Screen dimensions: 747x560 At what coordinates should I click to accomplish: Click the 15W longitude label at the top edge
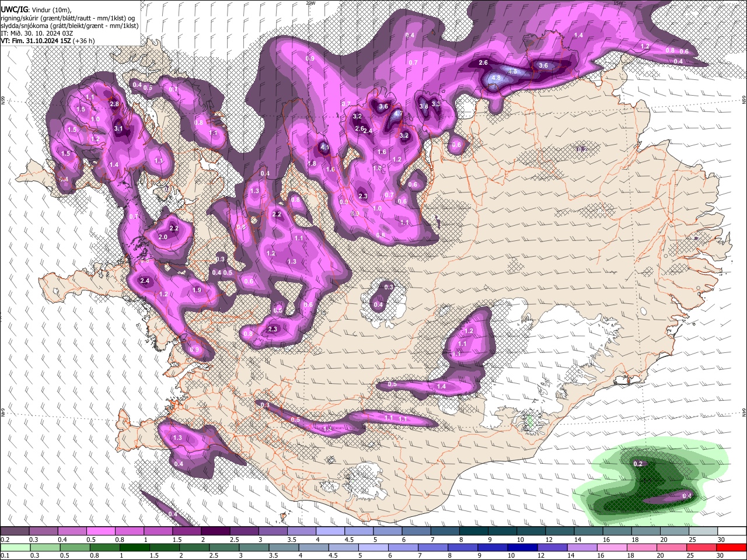[x=618, y=3]
